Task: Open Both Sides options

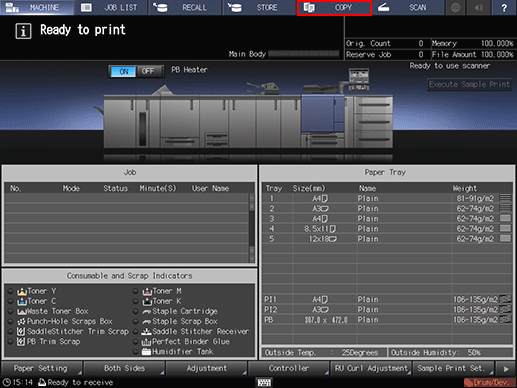Action: pyautogui.click(x=124, y=368)
